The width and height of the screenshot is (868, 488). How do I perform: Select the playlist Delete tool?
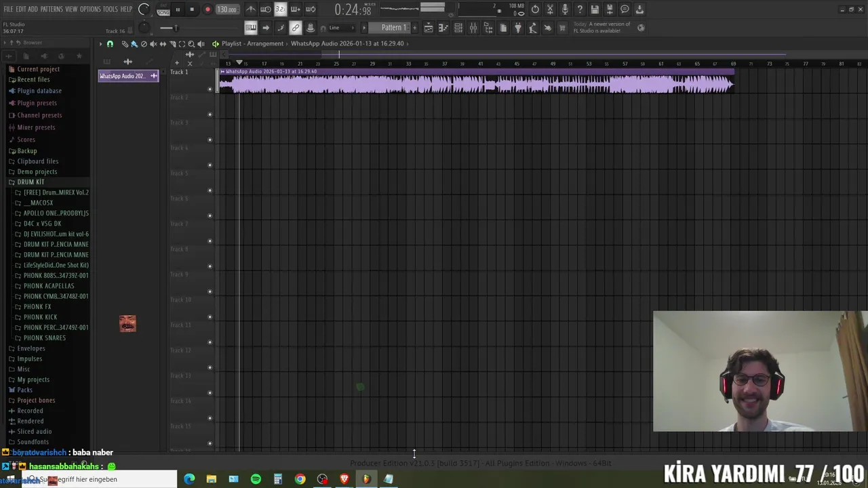point(144,44)
